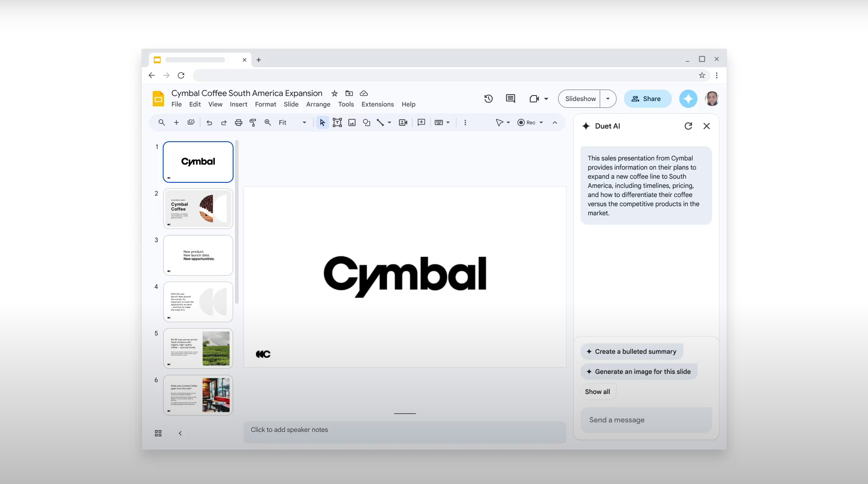Refresh the Duet AI panel
The image size is (868, 484).
click(x=688, y=126)
